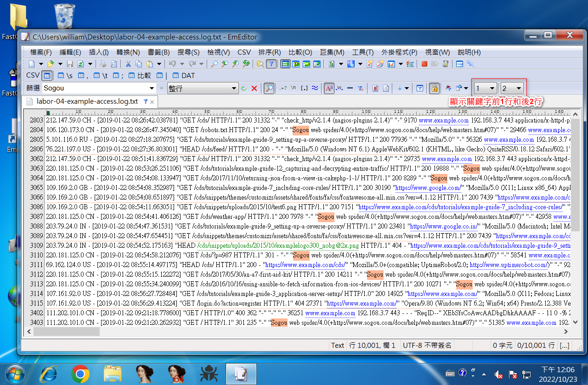Select DAT mode in CSV toolbar
This screenshot has height=385, width=588.
pos(183,76)
